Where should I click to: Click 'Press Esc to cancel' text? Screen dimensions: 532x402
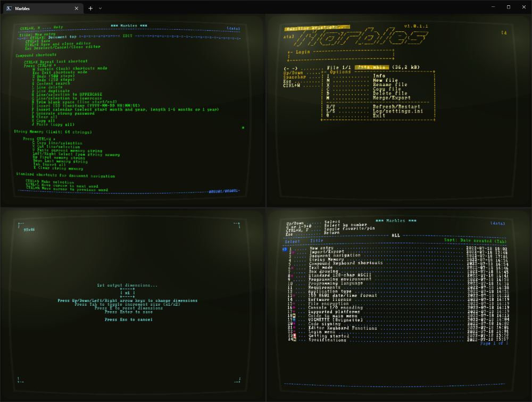coord(129,320)
